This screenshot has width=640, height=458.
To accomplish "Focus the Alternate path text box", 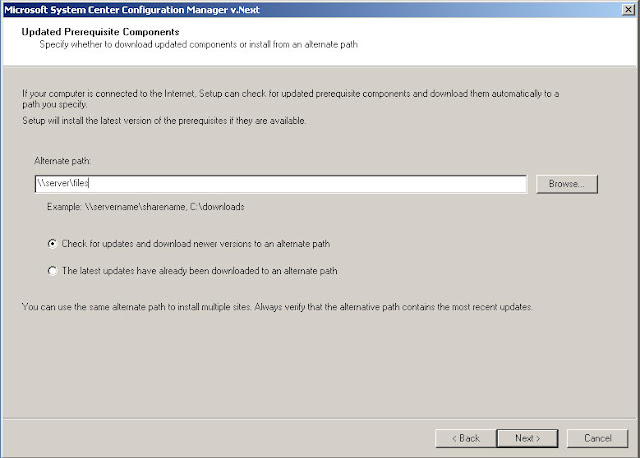I will (x=281, y=184).
